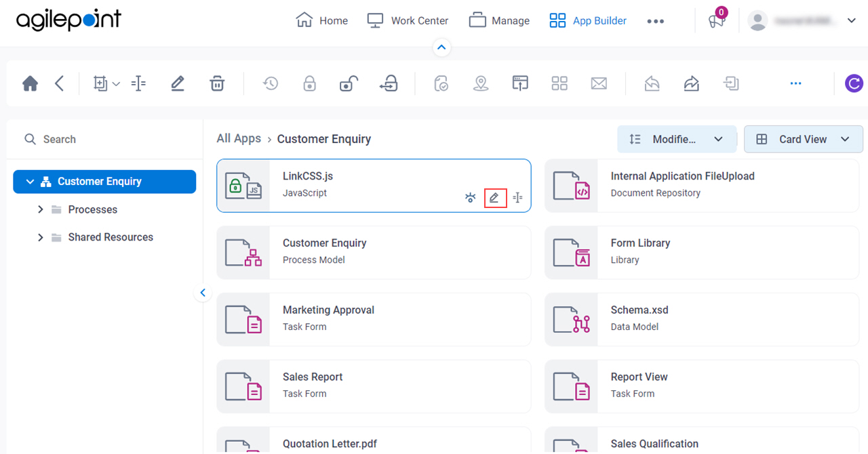This screenshot has width=868, height=454.
Task: Open the top navigation more ellipsis
Action: pyautogui.click(x=656, y=21)
